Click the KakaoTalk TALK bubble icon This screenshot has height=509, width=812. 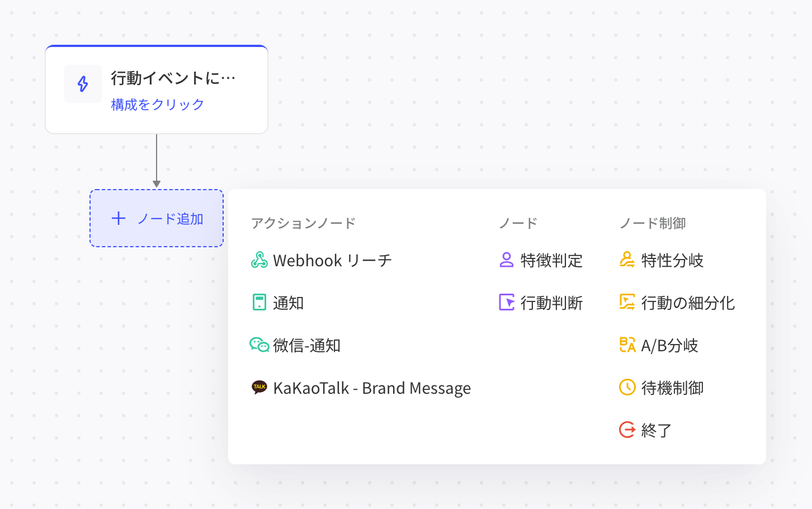click(x=259, y=387)
